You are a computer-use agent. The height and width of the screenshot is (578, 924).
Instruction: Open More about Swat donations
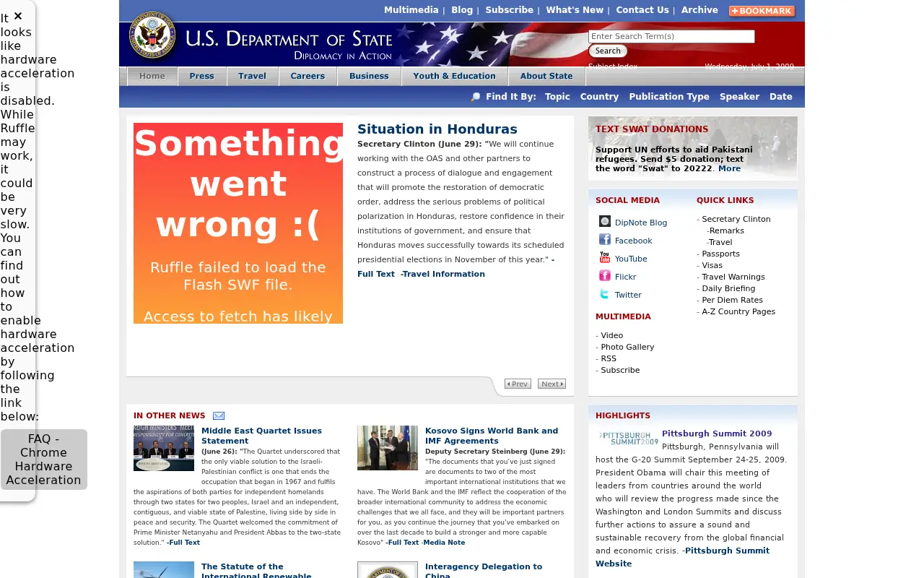pyautogui.click(x=729, y=168)
